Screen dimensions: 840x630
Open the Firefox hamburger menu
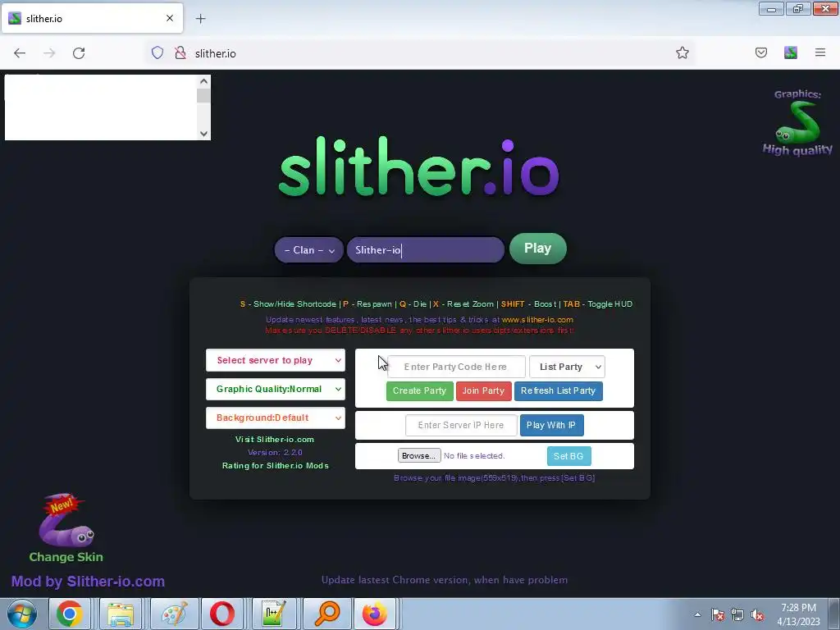[820, 52]
